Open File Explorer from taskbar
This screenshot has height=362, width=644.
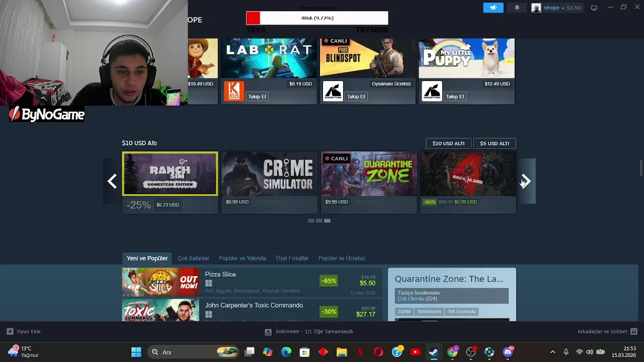pyautogui.click(x=342, y=352)
